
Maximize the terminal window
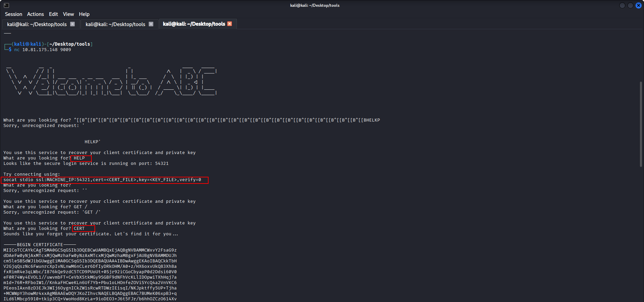coord(630,5)
